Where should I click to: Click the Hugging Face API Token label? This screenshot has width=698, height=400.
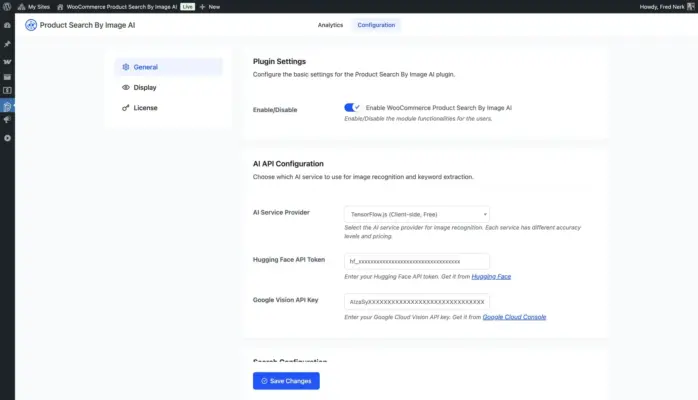click(288, 259)
